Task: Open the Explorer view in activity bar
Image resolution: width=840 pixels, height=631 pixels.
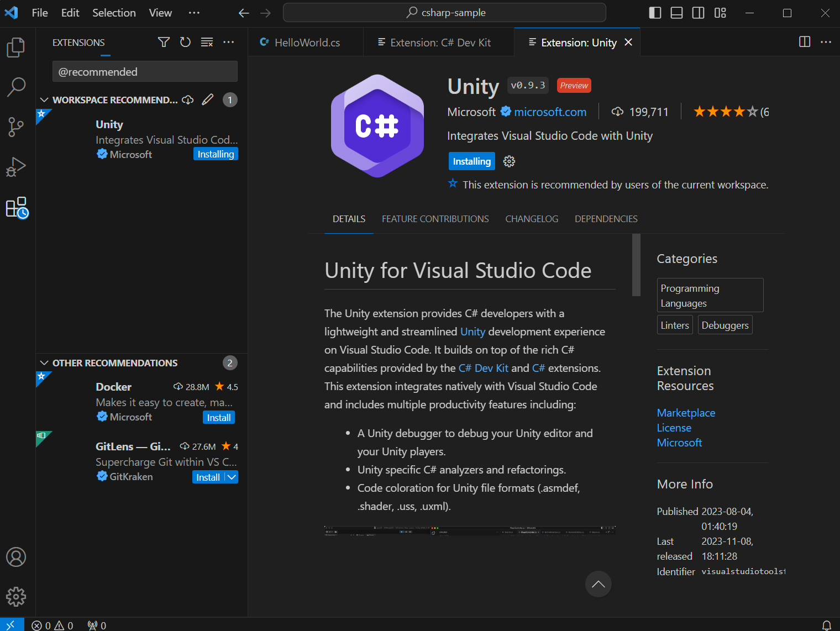Action: [16, 48]
